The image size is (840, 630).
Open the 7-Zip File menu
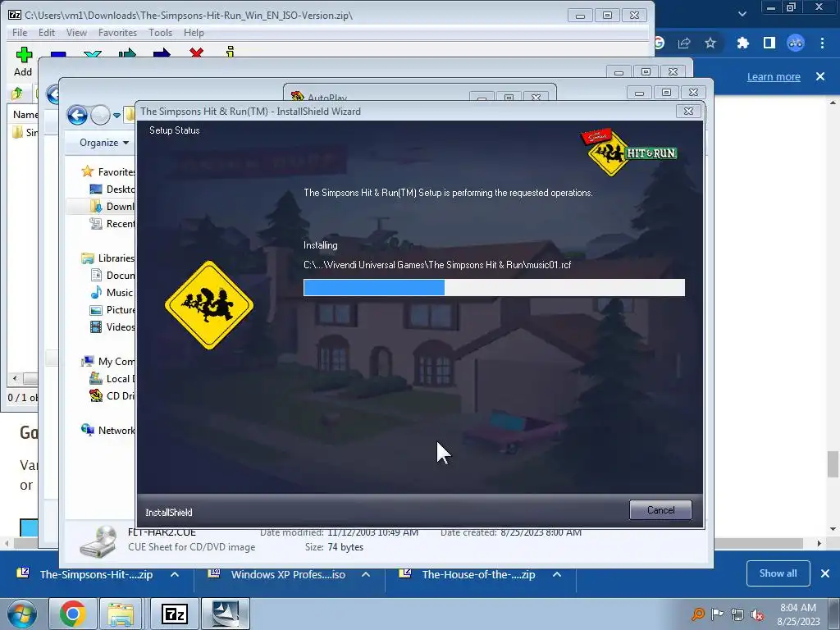[x=20, y=33]
